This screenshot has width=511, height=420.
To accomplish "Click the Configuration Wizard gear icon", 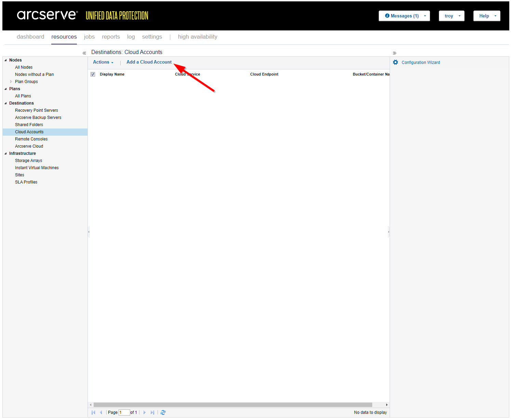I will point(395,62).
